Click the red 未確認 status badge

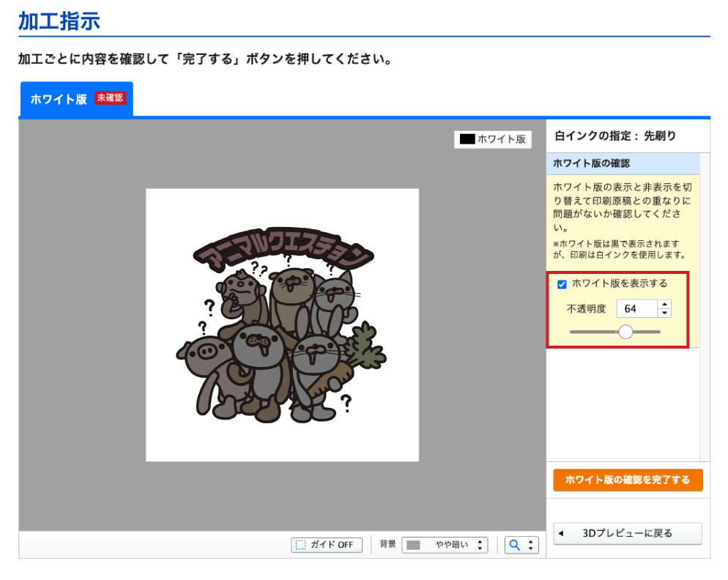coord(111,98)
